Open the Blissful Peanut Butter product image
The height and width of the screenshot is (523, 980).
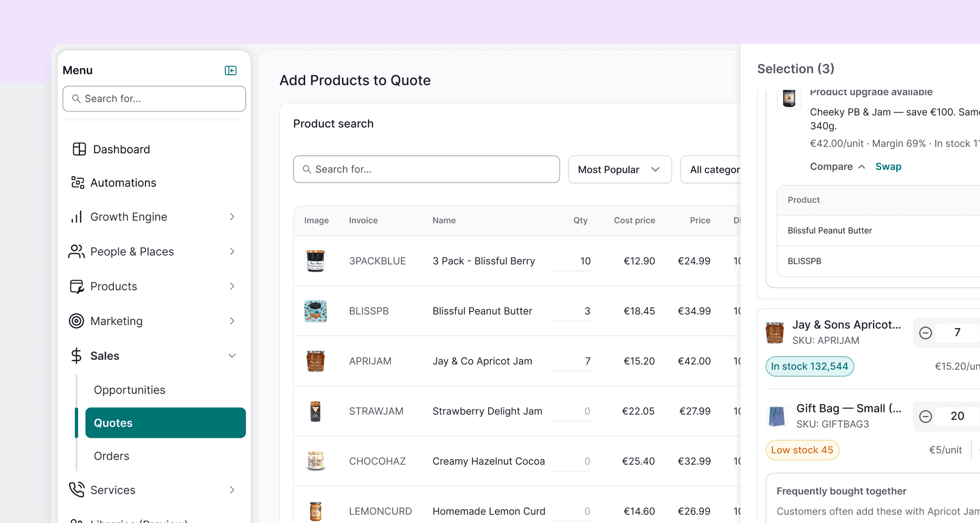[x=315, y=311]
